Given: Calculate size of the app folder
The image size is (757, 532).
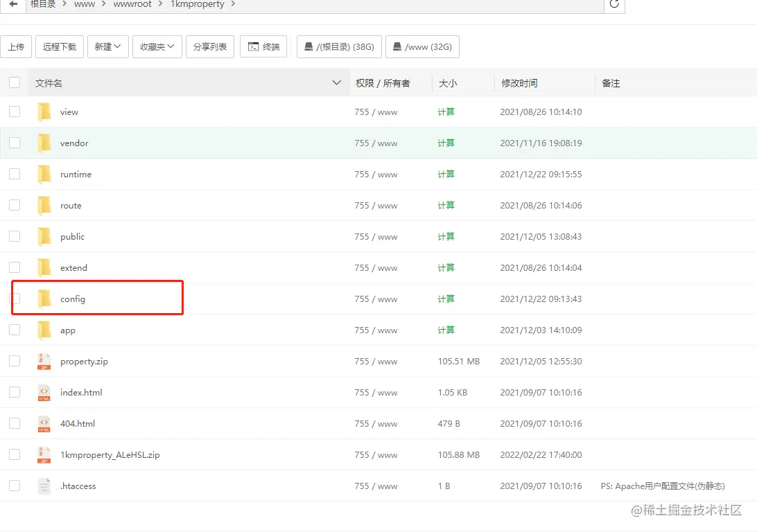Looking at the screenshot, I should click(x=446, y=330).
